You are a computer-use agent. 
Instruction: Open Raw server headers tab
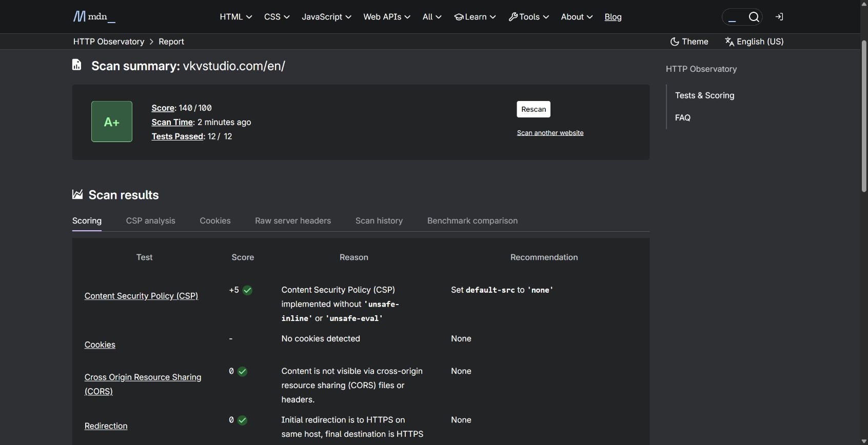click(293, 221)
